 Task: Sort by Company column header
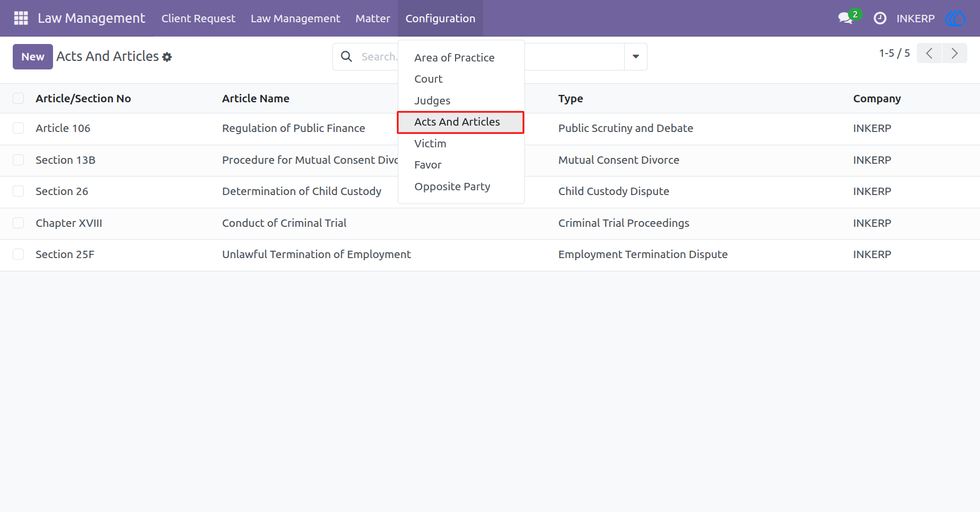pos(877,99)
